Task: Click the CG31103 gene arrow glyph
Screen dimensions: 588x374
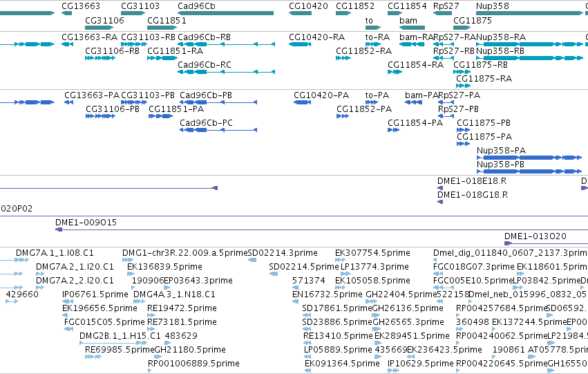Action: 133,13
